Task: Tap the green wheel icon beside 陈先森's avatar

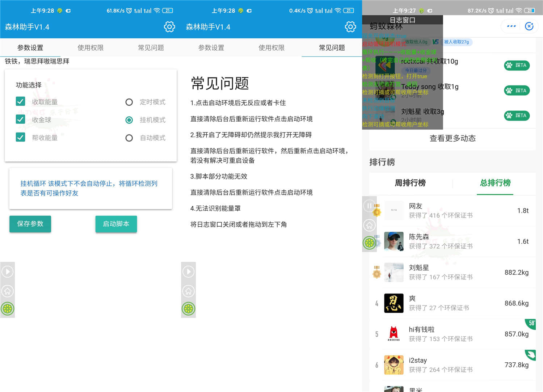Action: tap(369, 243)
